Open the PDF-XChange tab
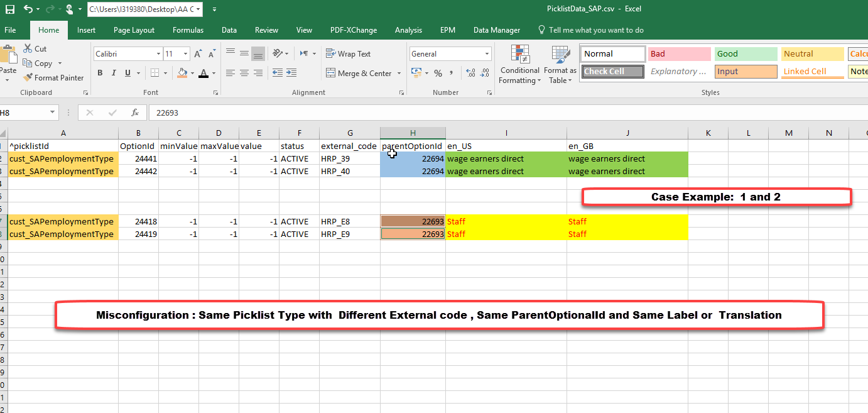Viewport: 868px width, 413px height. 353,30
